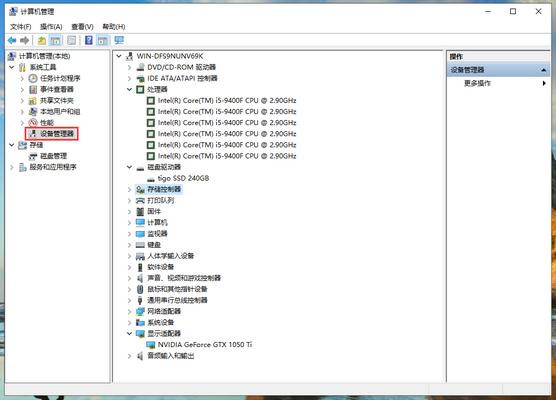This screenshot has width=556, height=400.
Task: Open the 操作(A) menu
Action: pyautogui.click(x=51, y=27)
